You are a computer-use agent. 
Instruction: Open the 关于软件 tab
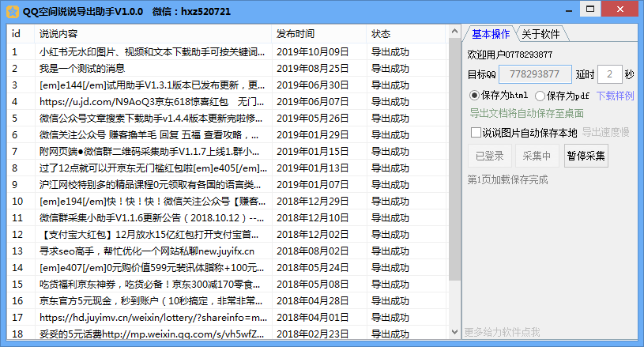540,34
